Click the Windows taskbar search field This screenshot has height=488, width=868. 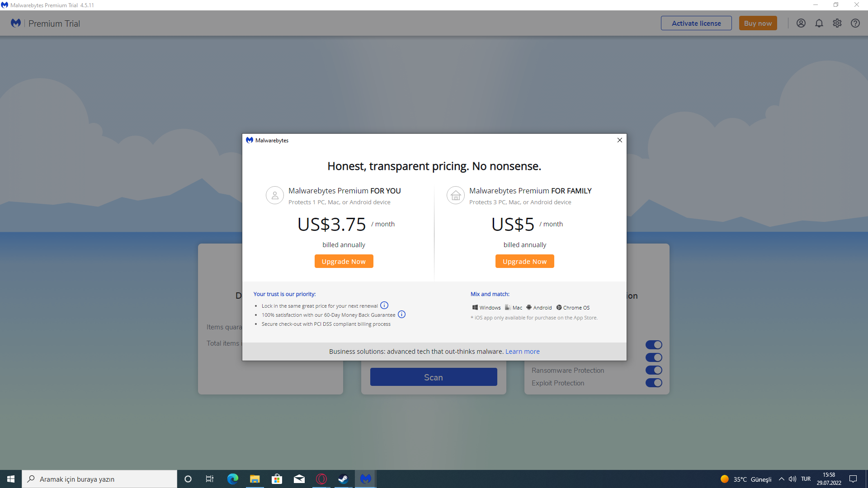coord(99,479)
